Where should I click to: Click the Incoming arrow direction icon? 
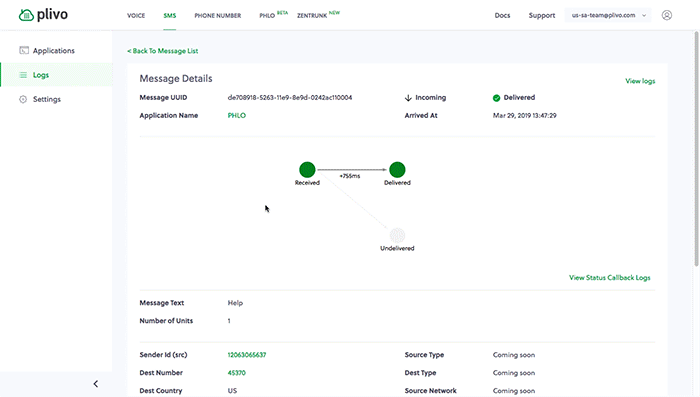tap(408, 98)
